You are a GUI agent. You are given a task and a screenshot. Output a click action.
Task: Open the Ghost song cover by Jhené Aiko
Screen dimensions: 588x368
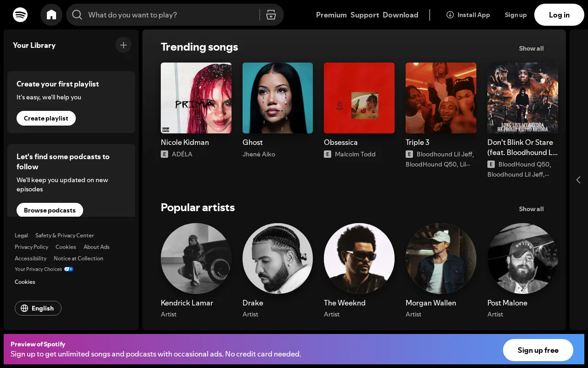point(277,98)
